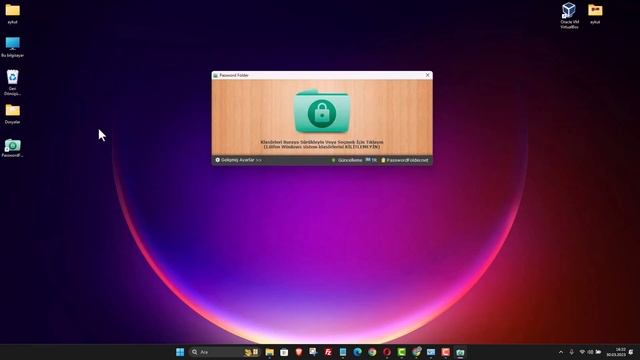The height and width of the screenshot is (360, 640).
Task: Click the green locked folder drop area
Action: pos(322,111)
